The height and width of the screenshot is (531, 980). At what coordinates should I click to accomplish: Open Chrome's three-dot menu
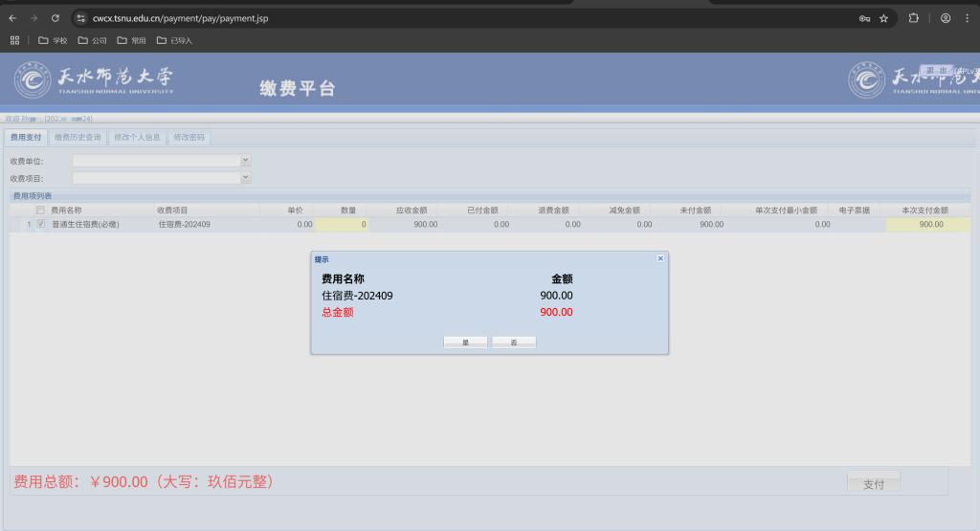[968, 18]
